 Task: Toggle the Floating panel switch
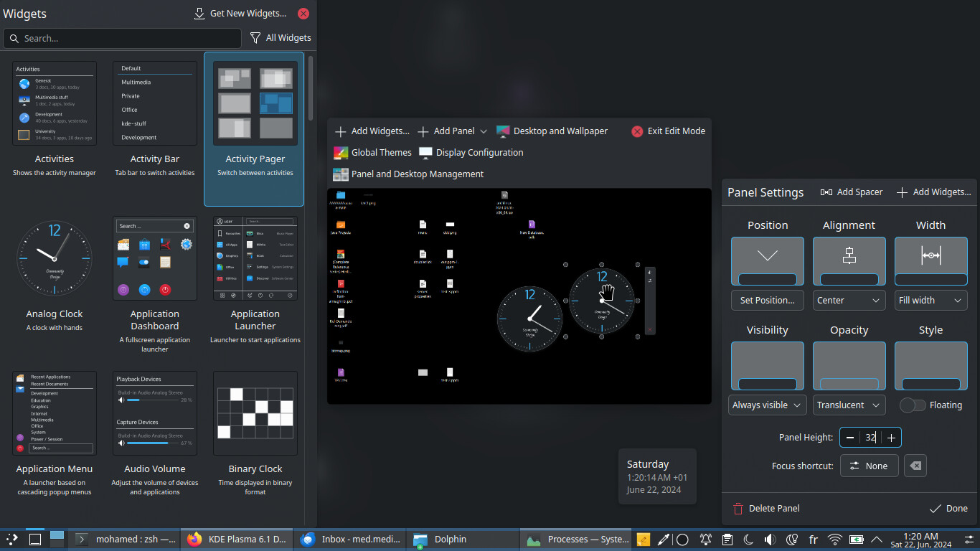913,405
